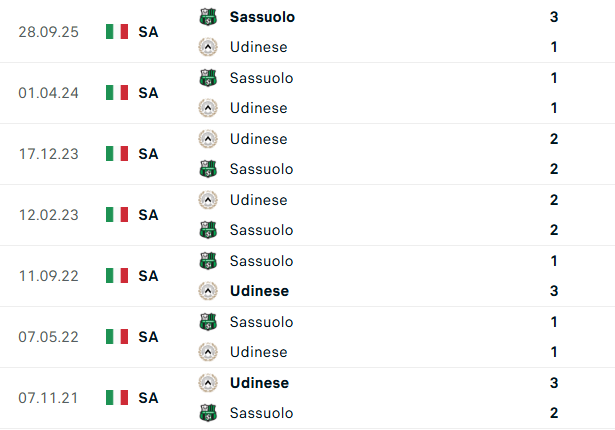Screen dimensions: 615x430
Task: Open bold Udinese team in 07.11.21 match
Action: tap(259, 383)
